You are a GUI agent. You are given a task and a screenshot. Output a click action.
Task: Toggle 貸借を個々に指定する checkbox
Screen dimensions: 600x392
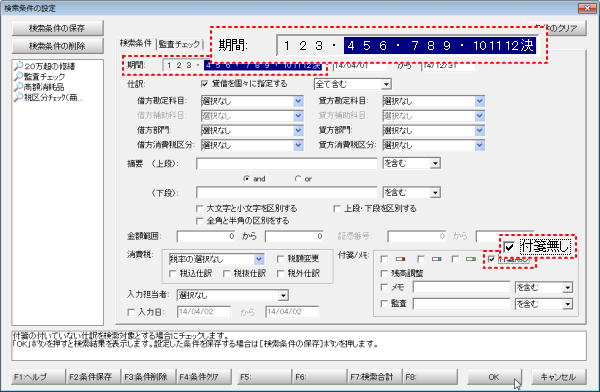(205, 84)
